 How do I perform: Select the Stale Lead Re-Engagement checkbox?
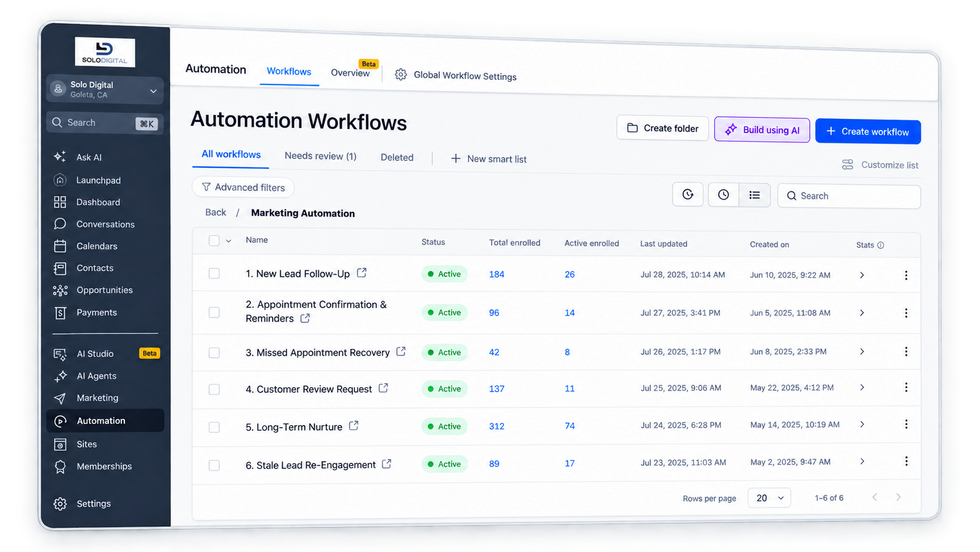click(214, 465)
